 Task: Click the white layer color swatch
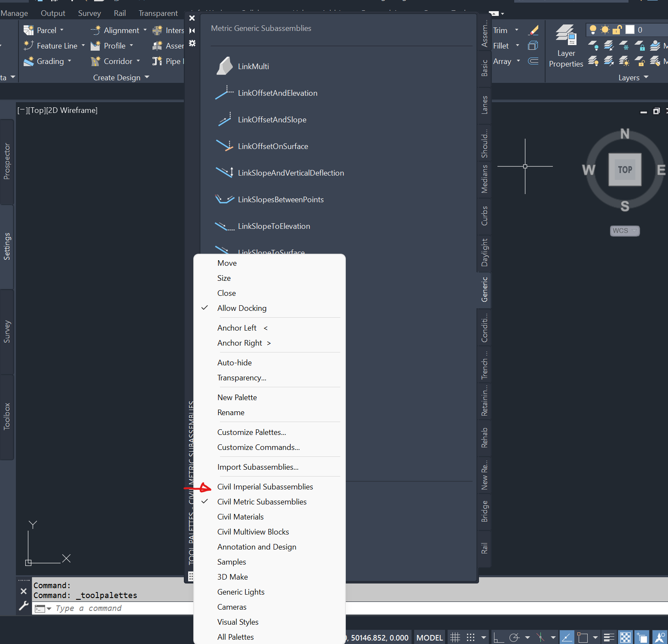[x=630, y=30]
